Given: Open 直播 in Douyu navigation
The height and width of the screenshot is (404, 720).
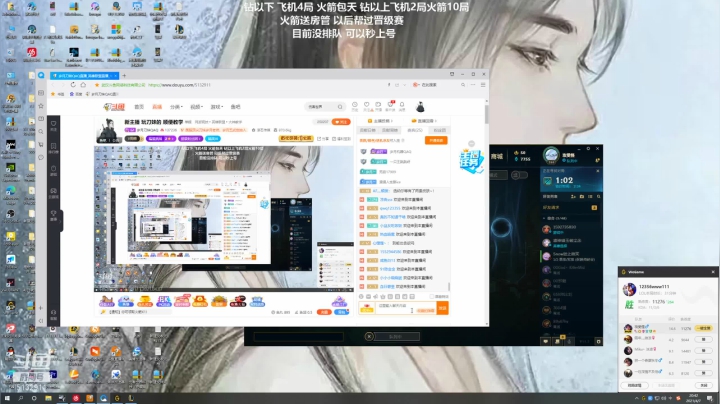Looking at the screenshot, I should [157, 107].
